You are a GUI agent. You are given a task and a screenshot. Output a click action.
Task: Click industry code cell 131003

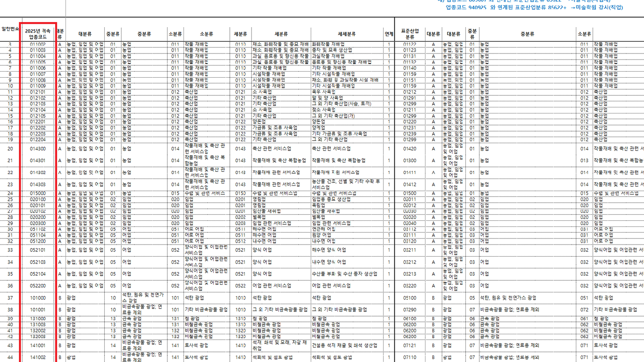coord(38,325)
